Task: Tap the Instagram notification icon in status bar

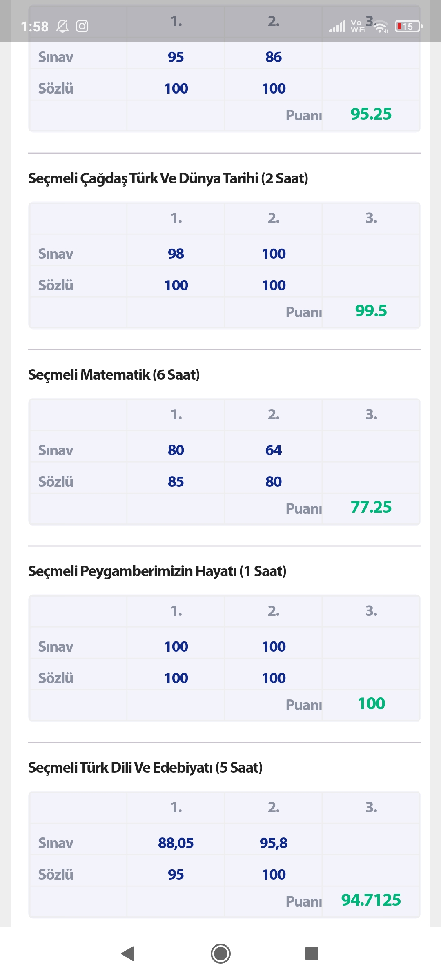Action: [x=82, y=27]
